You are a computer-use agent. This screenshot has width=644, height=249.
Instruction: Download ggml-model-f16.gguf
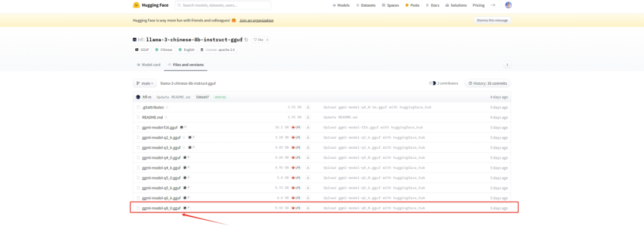point(308,128)
